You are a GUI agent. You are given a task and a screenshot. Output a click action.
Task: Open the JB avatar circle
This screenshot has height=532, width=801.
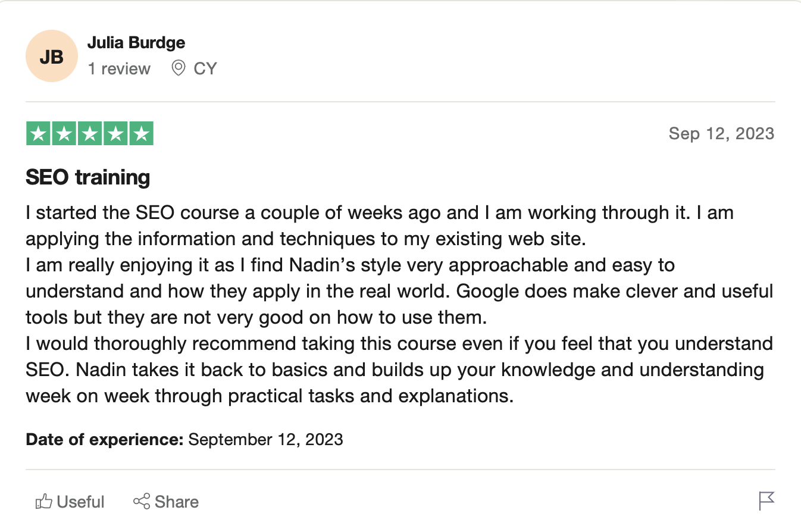click(52, 57)
